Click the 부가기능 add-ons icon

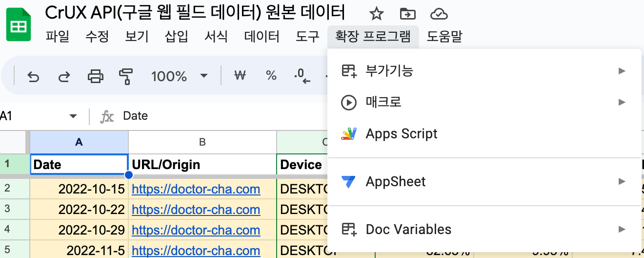click(348, 71)
